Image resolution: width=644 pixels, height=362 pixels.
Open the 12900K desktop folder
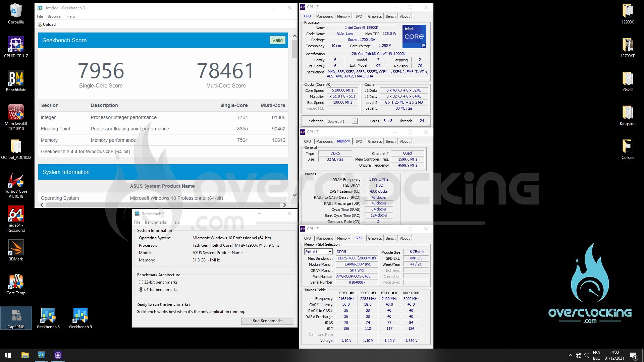coord(628,14)
